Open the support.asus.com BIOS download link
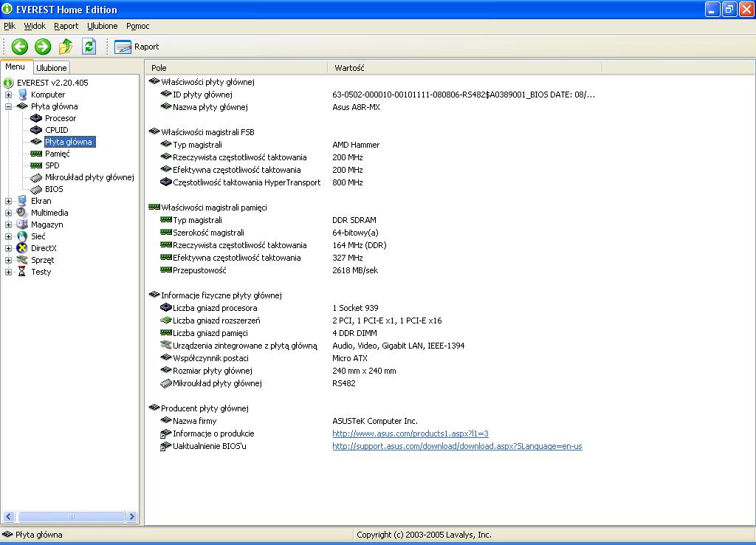This screenshot has width=756, height=545. click(457, 446)
